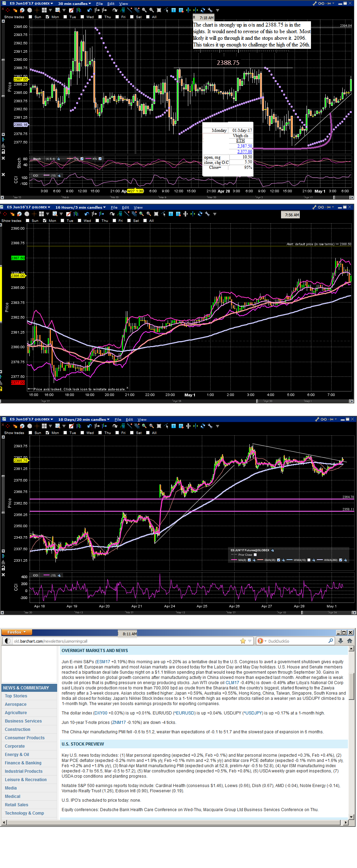
Task: Click the zoom in magnifier in the 30 min chart toolbar
Action: 144,10
